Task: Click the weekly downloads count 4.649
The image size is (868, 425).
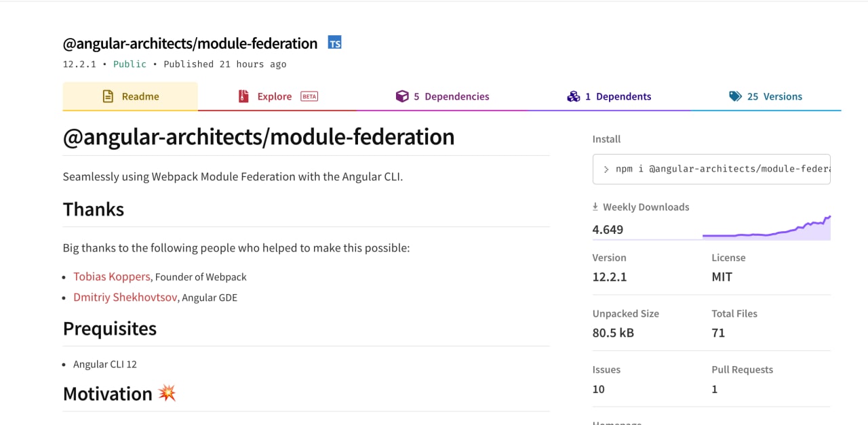Action: pyautogui.click(x=608, y=229)
